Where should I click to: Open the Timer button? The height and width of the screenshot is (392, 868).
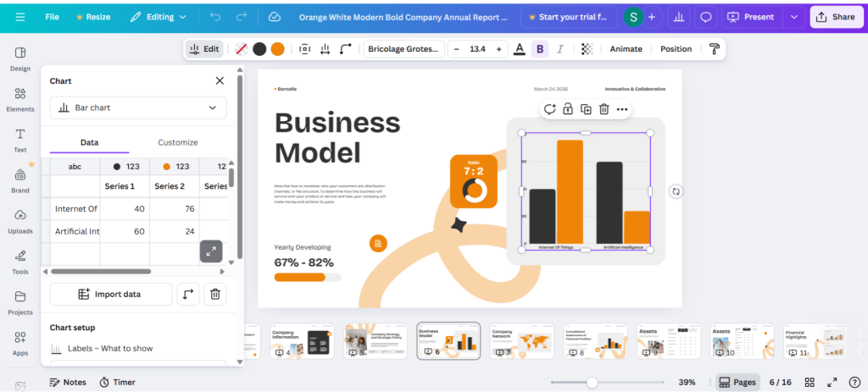tap(117, 382)
